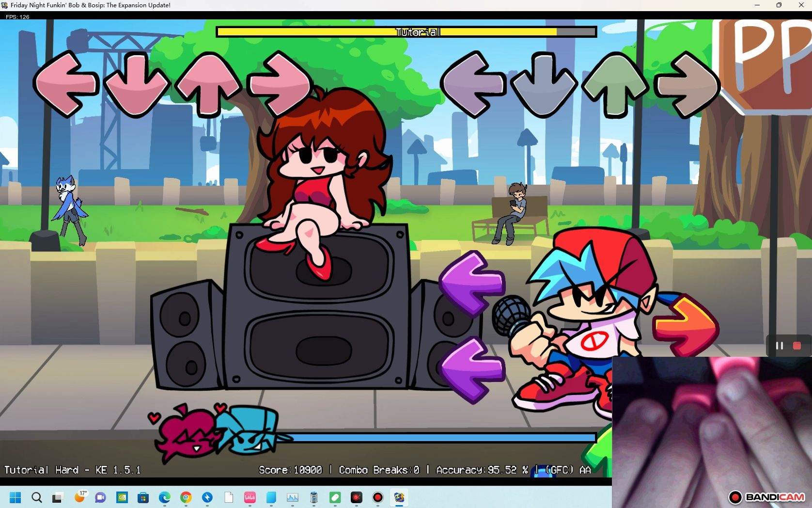Stop the recording with the red square
This screenshot has height=508, width=812.
797,346
